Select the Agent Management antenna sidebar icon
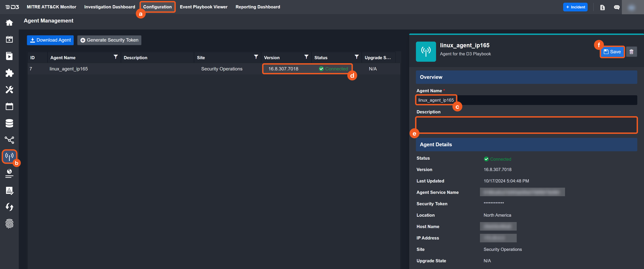 pyautogui.click(x=9, y=156)
